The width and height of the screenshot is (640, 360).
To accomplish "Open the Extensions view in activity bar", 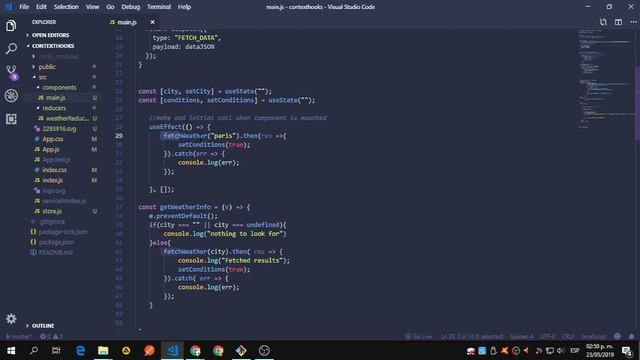I will point(11,119).
